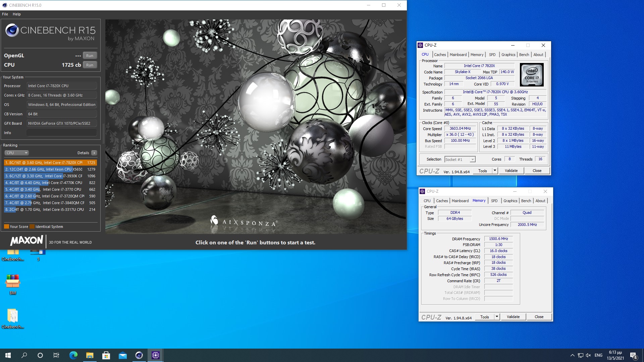This screenshot has width=644, height=362.
Task: Select the BM WinRAR desktop icon
Action: point(13,285)
